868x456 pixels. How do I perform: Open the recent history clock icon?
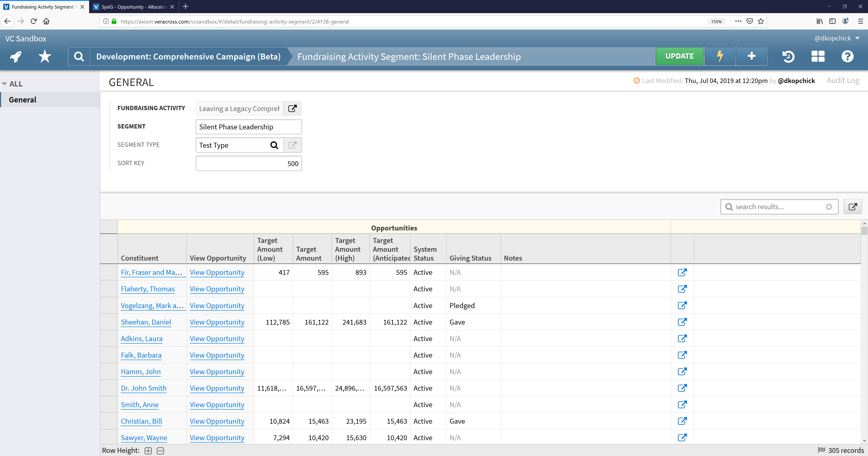click(788, 57)
